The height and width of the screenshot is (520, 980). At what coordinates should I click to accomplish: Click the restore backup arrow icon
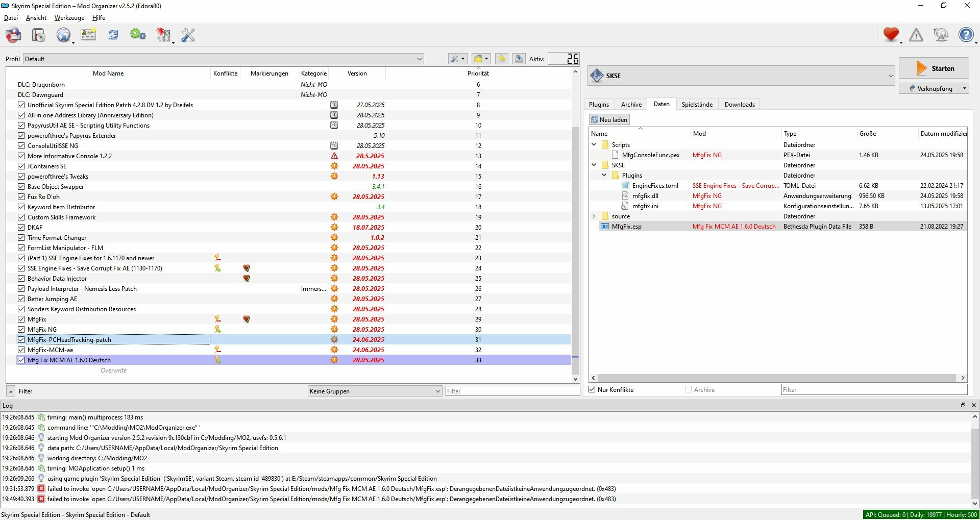coord(502,59)
